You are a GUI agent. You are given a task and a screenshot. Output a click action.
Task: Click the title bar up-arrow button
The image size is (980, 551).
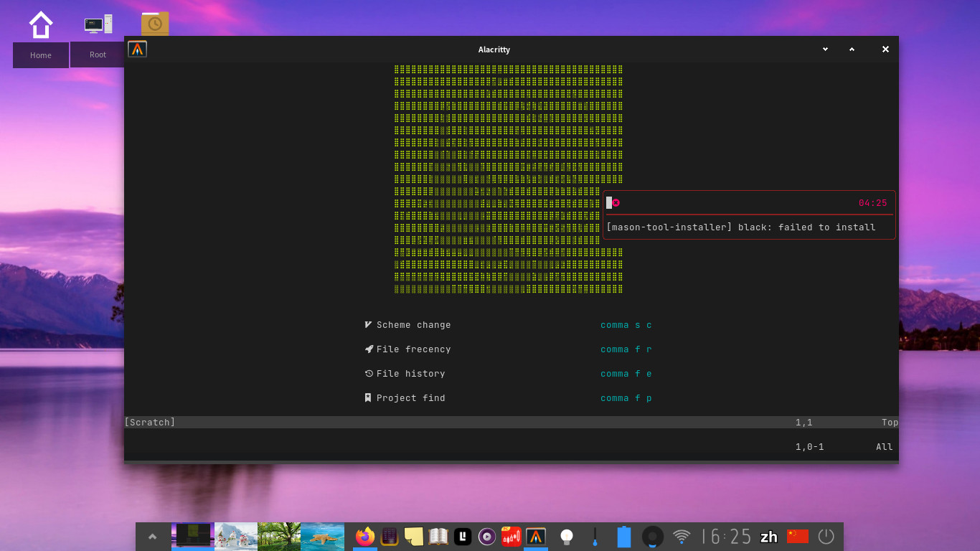click(x=852, y=49)
